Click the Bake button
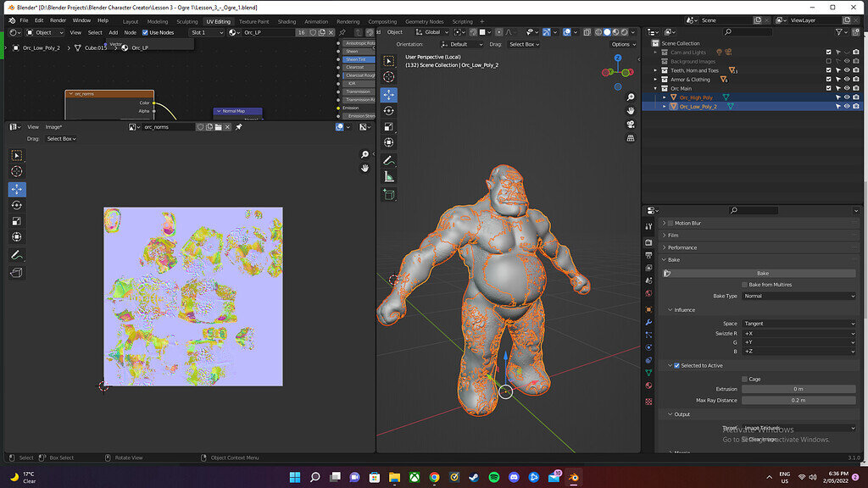Screen dimensions: 868x488 point(762,274)
